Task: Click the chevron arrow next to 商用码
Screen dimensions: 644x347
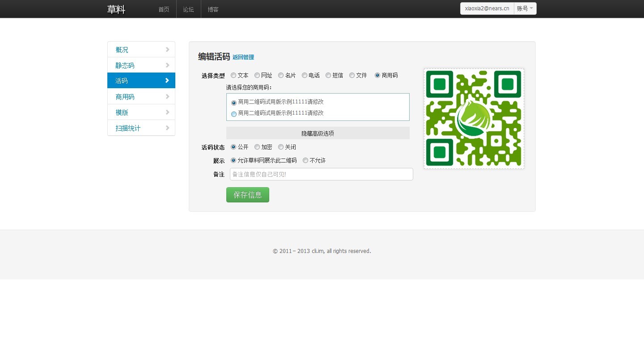Action: 167,97
